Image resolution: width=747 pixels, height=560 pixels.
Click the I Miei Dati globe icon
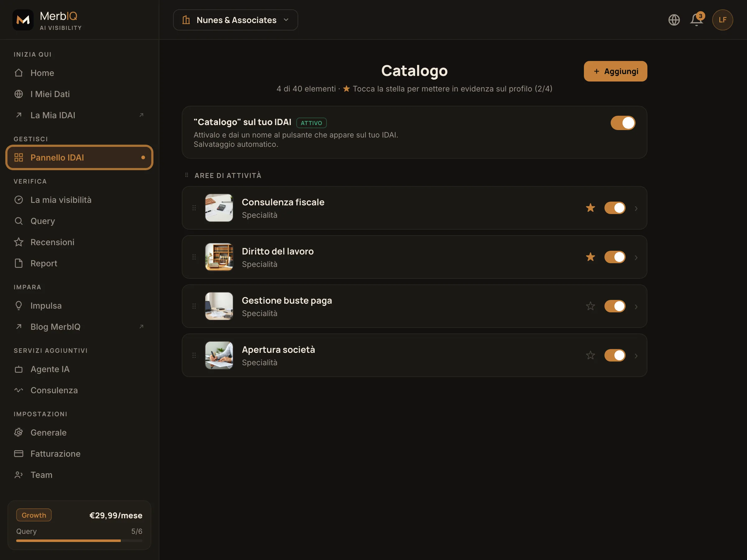click(x=19, y=94)
